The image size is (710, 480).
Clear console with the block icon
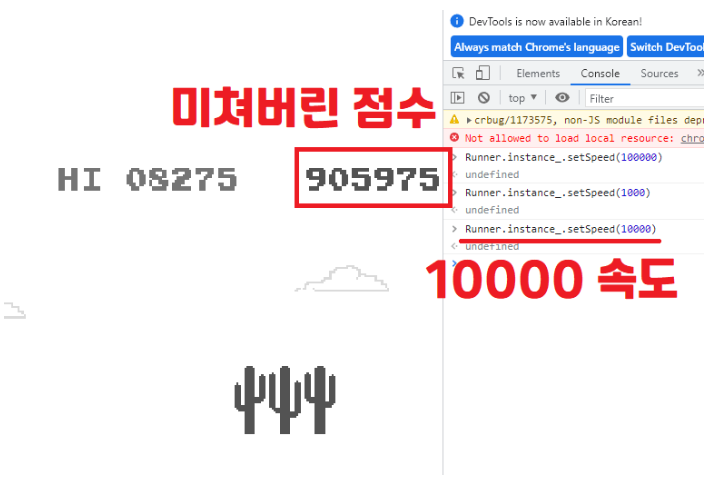coord(483,98)
